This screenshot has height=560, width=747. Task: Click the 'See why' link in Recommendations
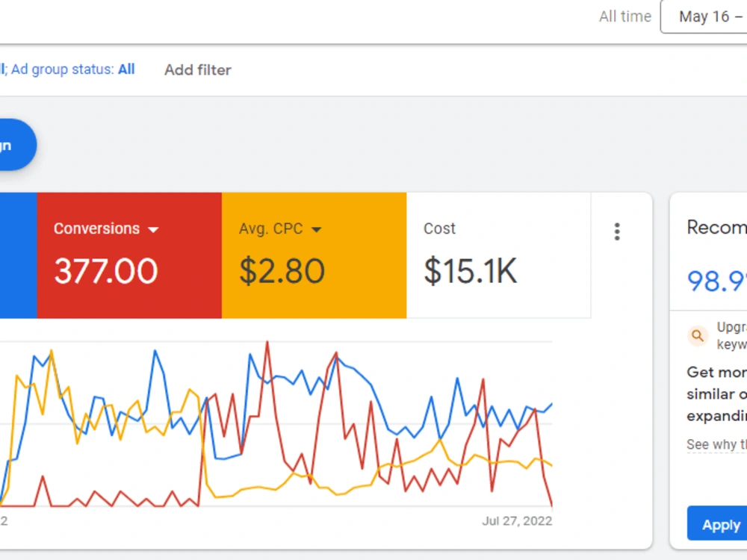pos(716,444)
